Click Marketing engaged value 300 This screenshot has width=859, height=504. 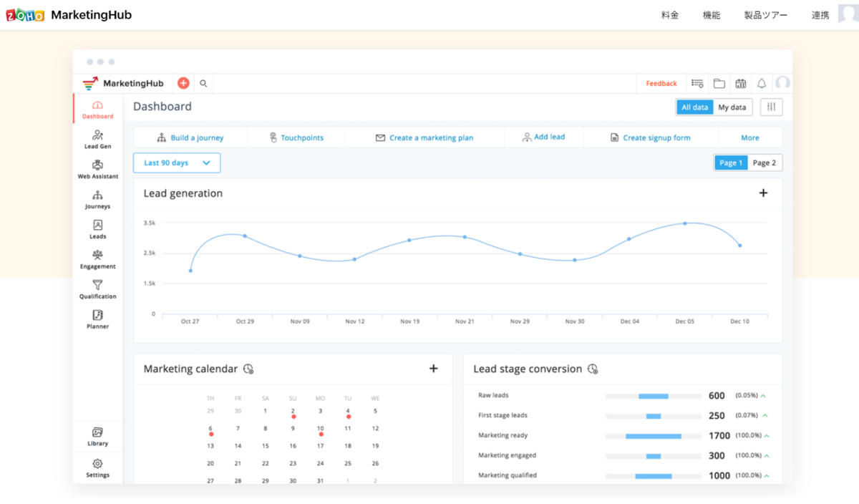click(x=717, y=456)
